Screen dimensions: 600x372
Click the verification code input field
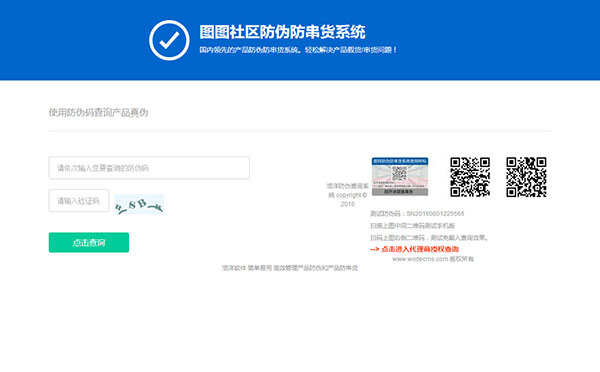(x=79, y=201)
